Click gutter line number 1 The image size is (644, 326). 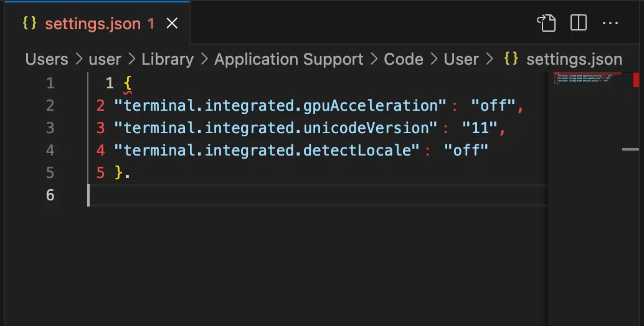(50, 83)
